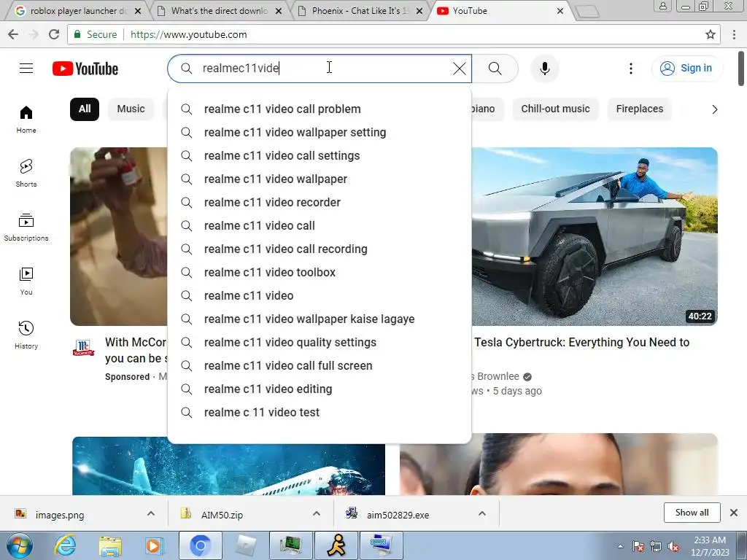Open options arrow for images.png download
The image size is (747, 560).
(x=150, y=513)
